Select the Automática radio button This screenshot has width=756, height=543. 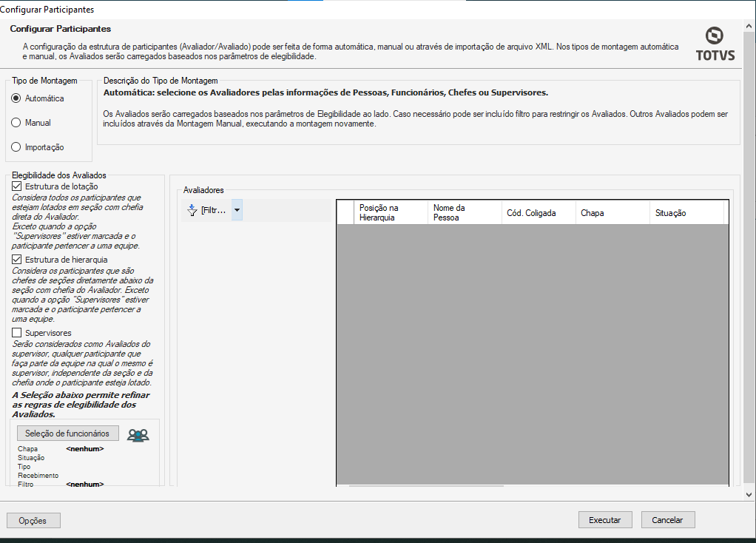16,98
